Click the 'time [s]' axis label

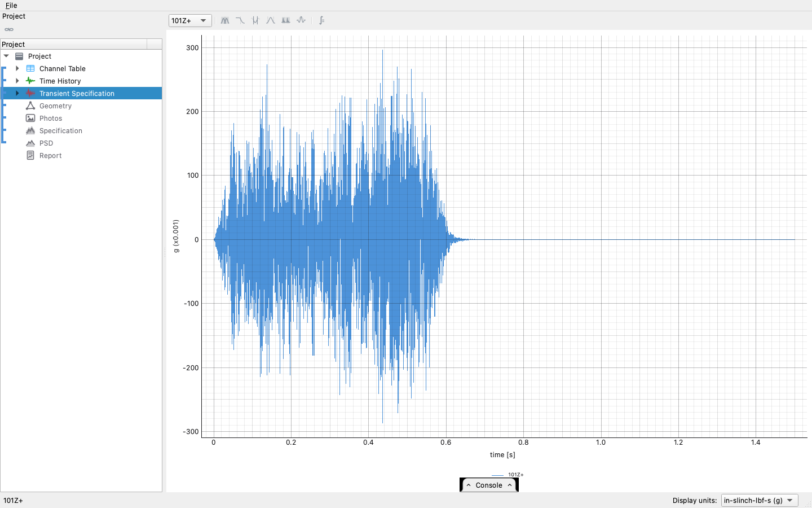click(502, 454)
